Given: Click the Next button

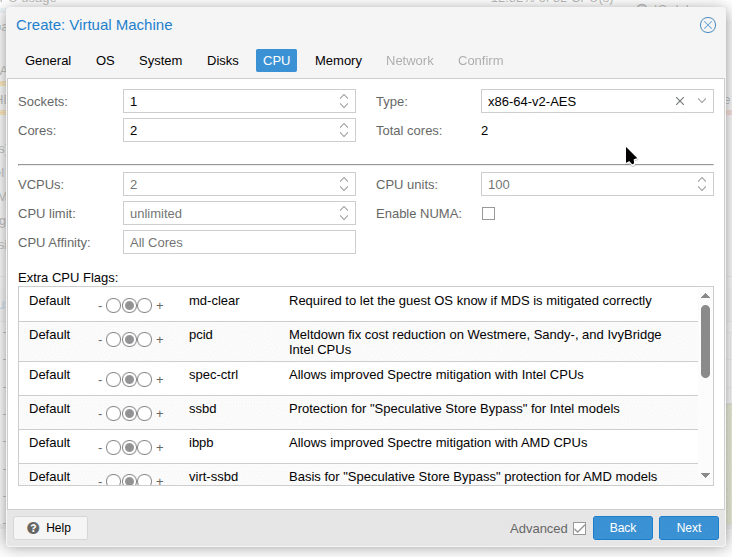Looking at the screenshot, I should coord(688,528).
